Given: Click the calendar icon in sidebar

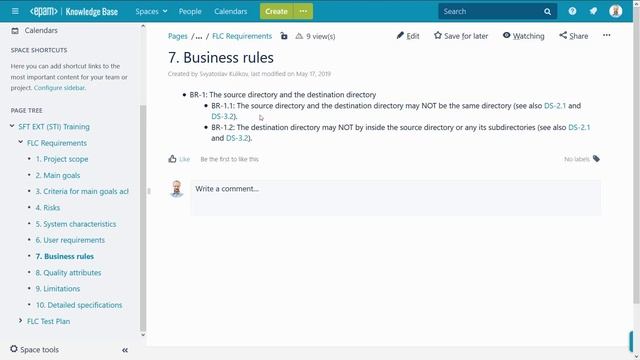Looking at the screenshot, I should point(15,31).
